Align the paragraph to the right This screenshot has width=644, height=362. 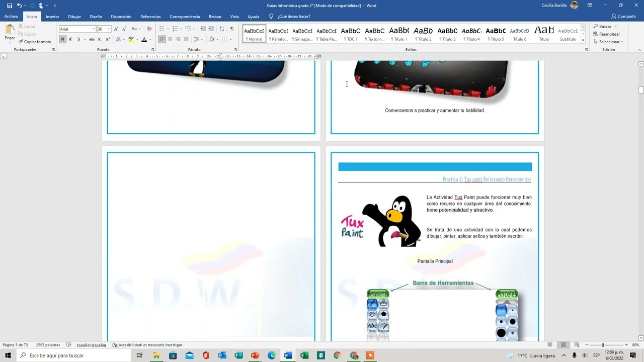coord(178,39)
